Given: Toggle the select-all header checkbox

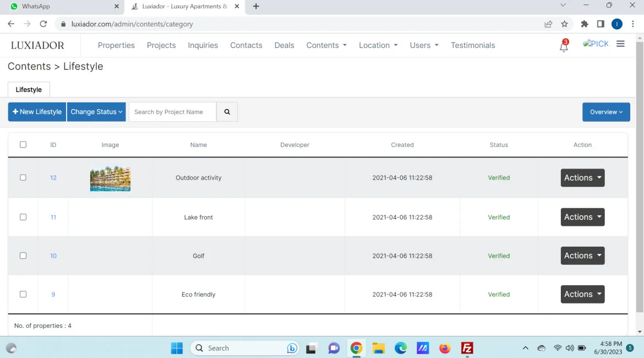Looking at the screenshot, I should click(x=23, y=144).
